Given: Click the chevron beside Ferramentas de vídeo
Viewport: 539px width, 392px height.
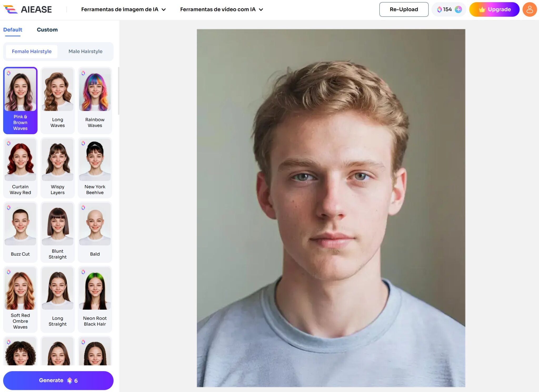Looking at the screenshot, I should coord(261,10).
